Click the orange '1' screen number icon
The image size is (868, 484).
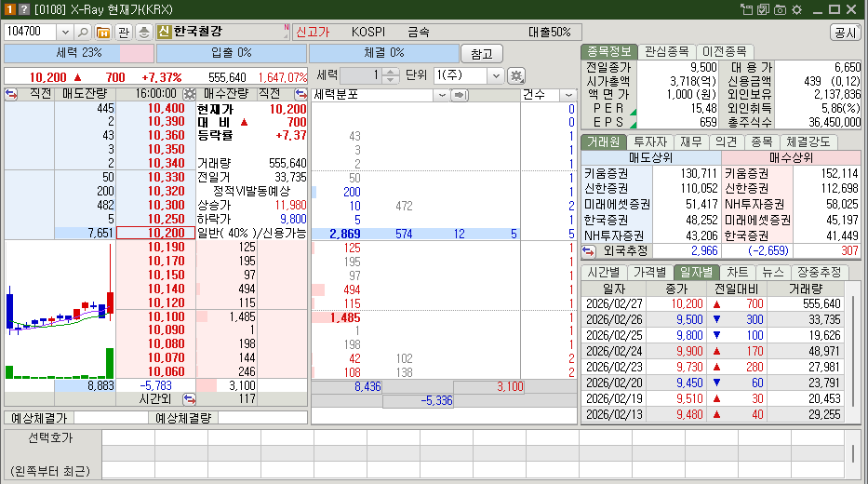[9, 9]
